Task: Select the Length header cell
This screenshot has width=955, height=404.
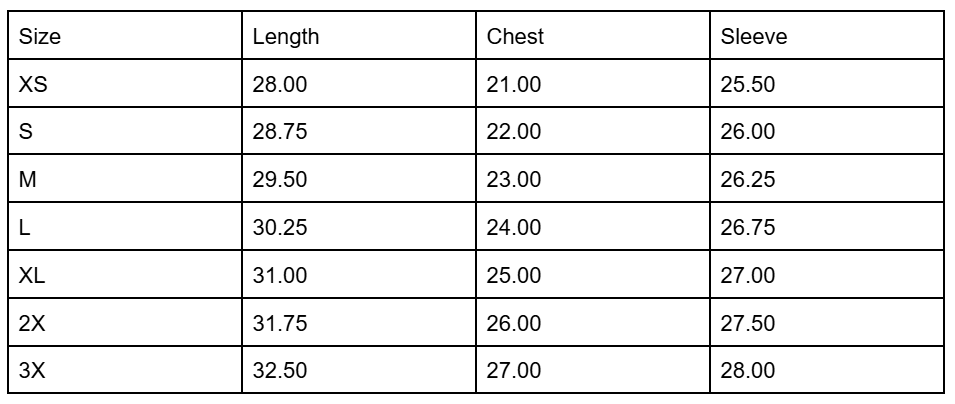Action: coord(359,35)
